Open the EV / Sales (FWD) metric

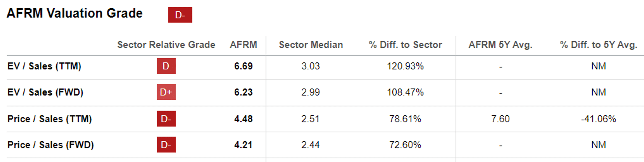pyautogui.click(x=45, y=92)
